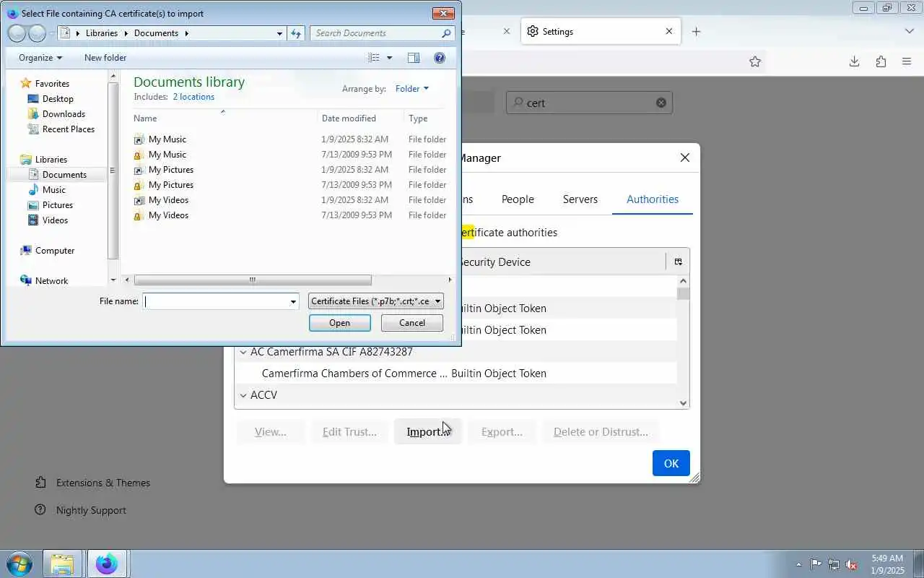Open file dialog help icon
924x578 pixels.
(x=440, y=58)
